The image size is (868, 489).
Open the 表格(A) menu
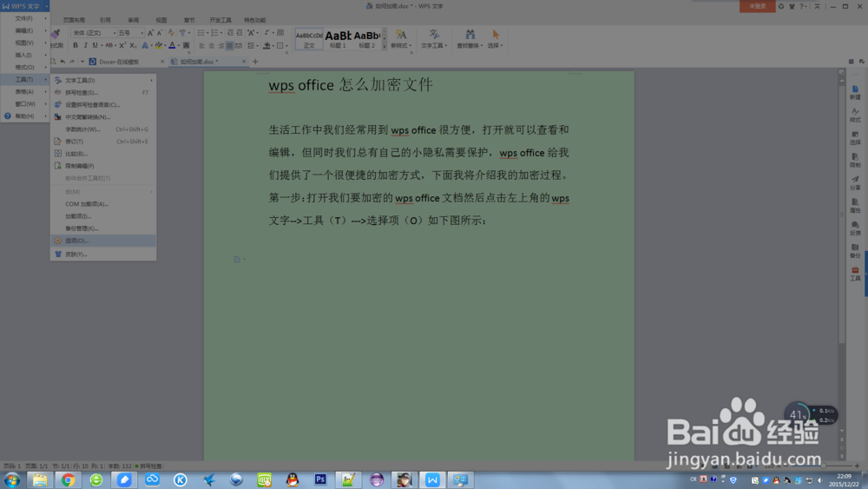click(x=25, y=91)
